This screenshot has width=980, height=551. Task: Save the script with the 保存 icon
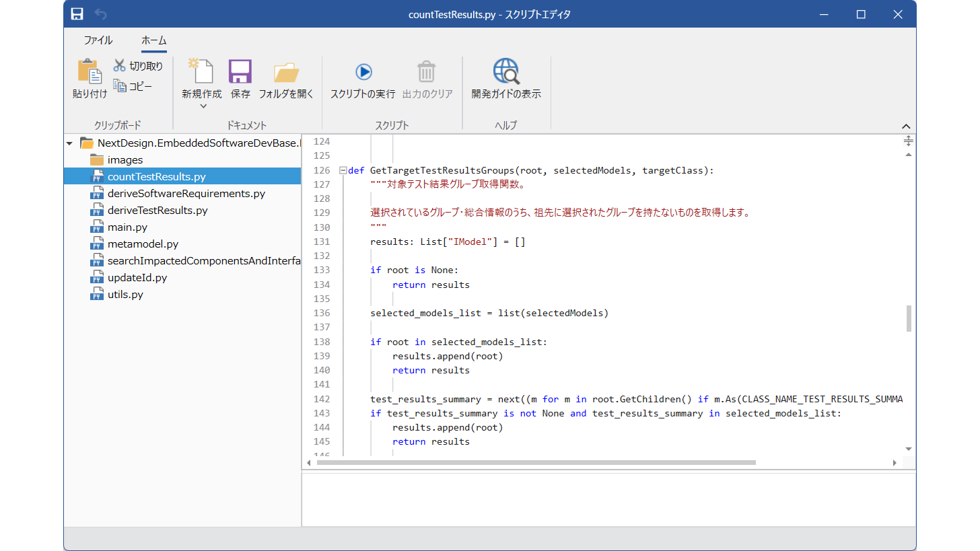(240, 71)
